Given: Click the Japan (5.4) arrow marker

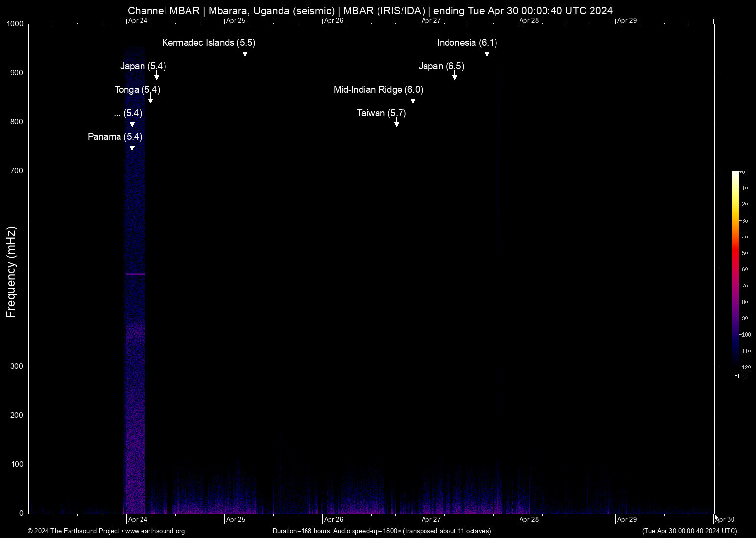Looking at the screenshot, I should (x=156, y=77).
